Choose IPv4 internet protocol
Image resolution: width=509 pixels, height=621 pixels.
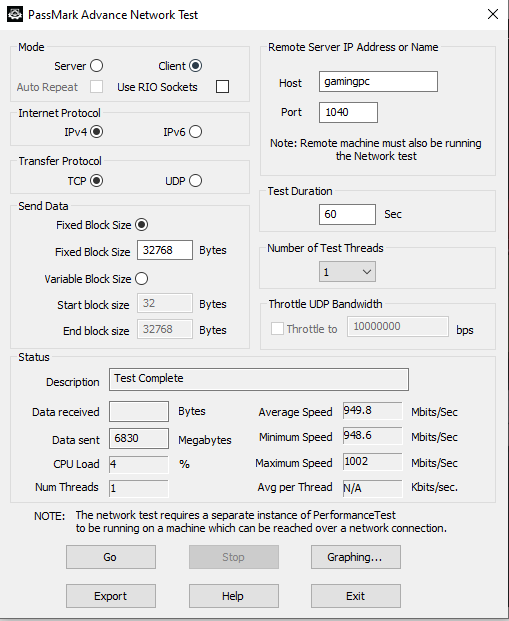tap(96, 131)
